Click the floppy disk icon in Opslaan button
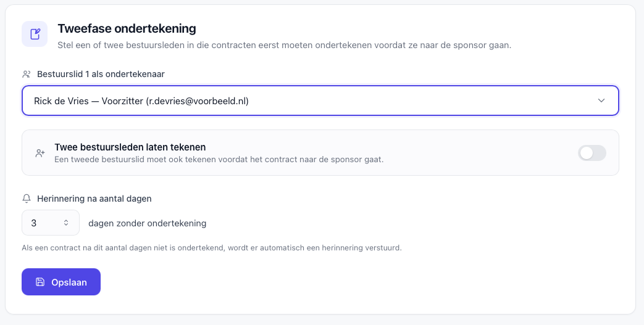This screenshot has height=325, width=644. pyautogui.click(x=40, y=282)
